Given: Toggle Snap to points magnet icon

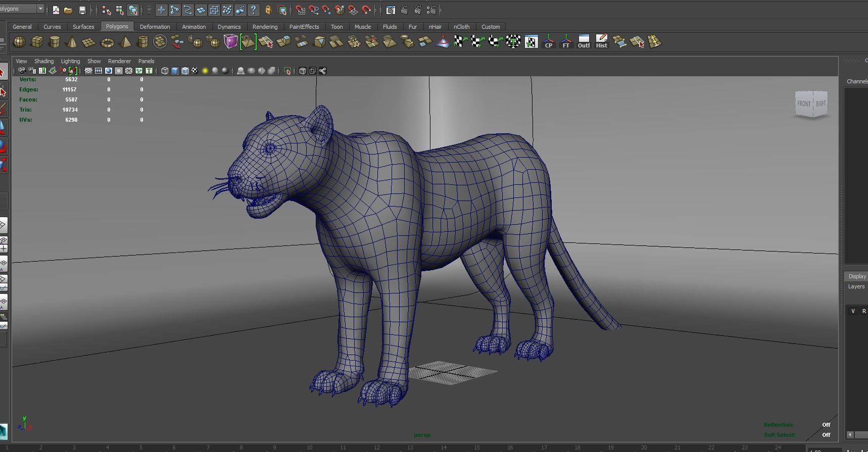Looking at the screenshot, I should point(326,10).
